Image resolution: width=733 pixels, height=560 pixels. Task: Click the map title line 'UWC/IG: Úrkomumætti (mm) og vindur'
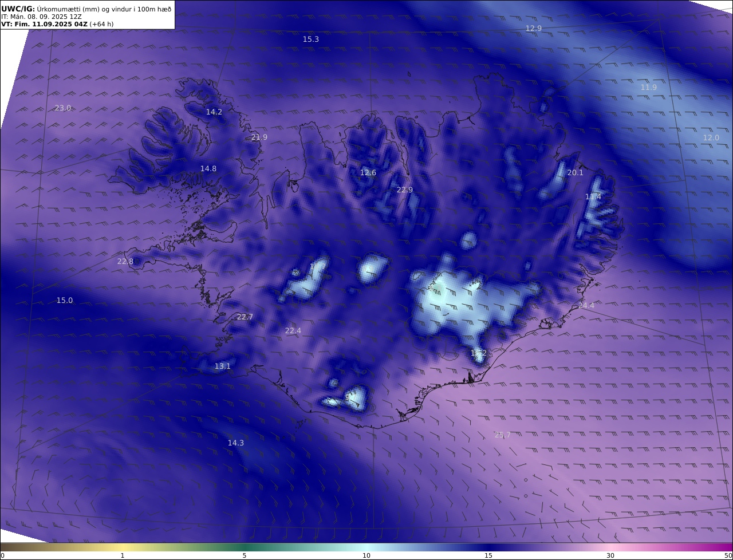pos(86,9)
